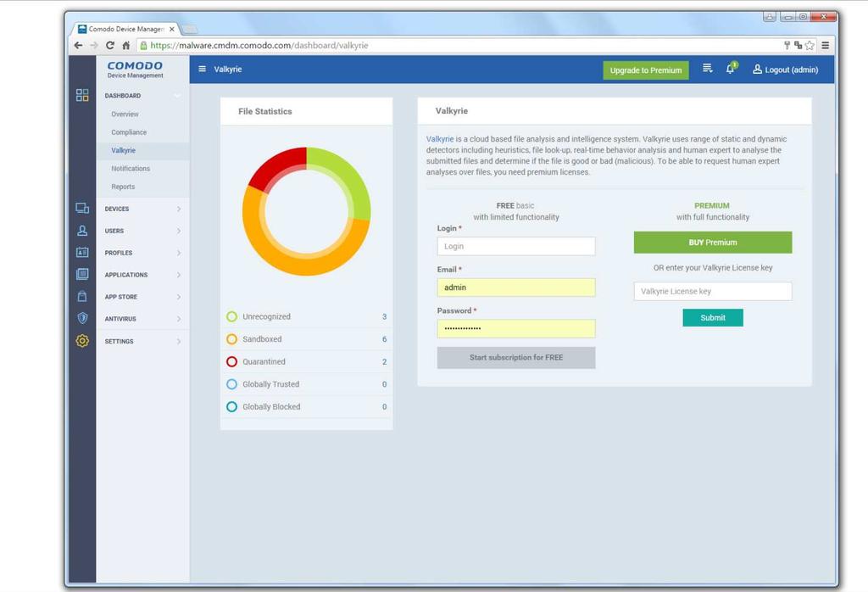Open the Compliance dashboard page

(x=129, y=132)
